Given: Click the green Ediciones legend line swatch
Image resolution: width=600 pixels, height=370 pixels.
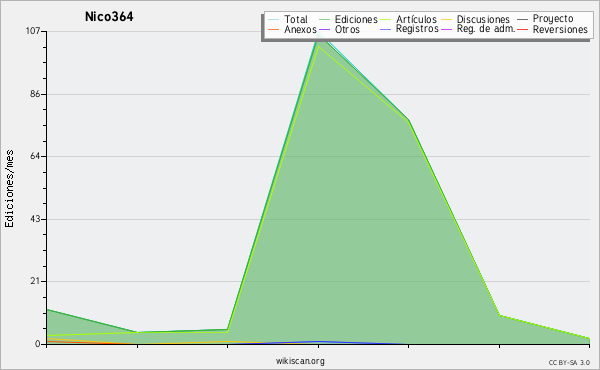Looking at the screenshot, I should pyautogui.click(x=324, y=19).
